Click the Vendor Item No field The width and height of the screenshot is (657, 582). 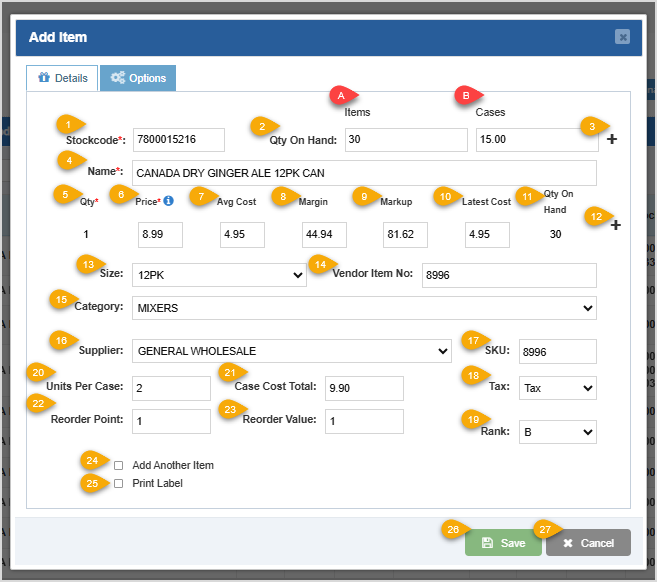click(x=509, y=275)
